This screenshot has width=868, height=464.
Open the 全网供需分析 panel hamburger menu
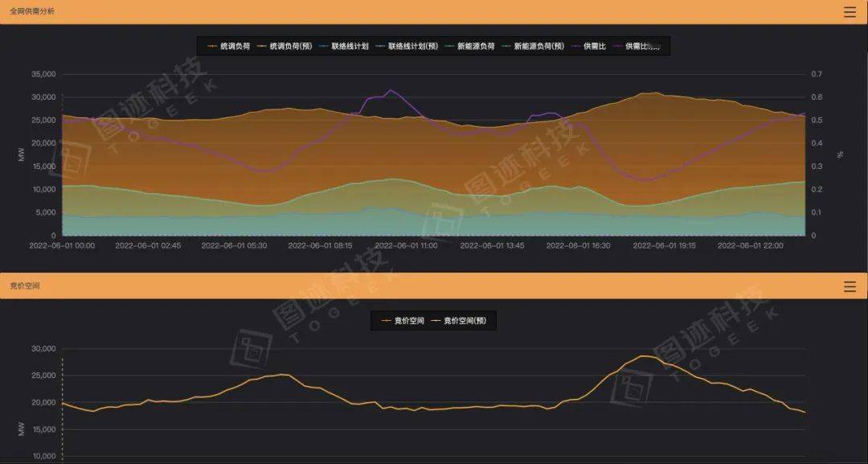coord(850,11)
